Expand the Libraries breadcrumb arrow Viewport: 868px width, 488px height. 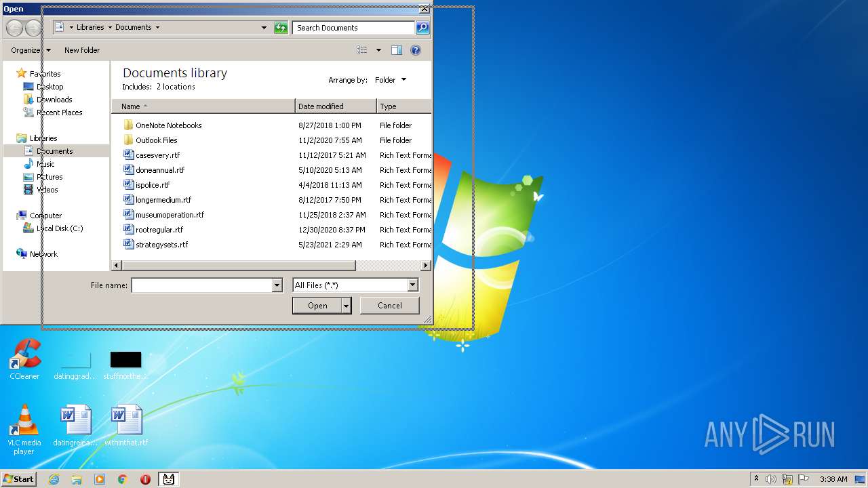click(110, 28)
